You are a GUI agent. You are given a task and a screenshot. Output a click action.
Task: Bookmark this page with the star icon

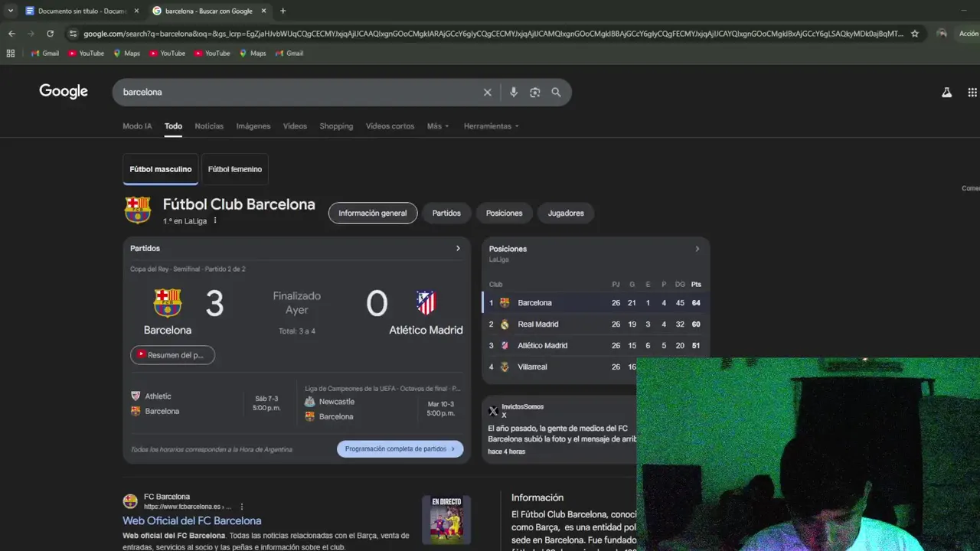click(914, 34)
